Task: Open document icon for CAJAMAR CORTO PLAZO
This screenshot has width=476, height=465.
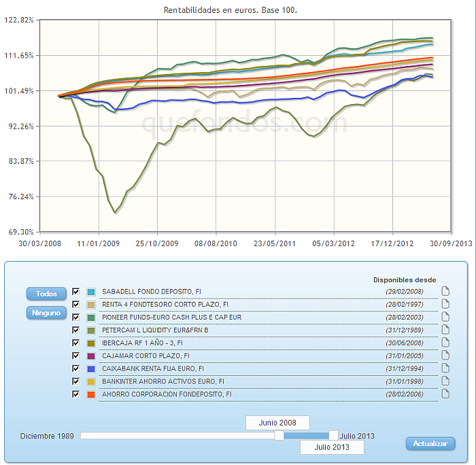Action: (x=445, y=355)
